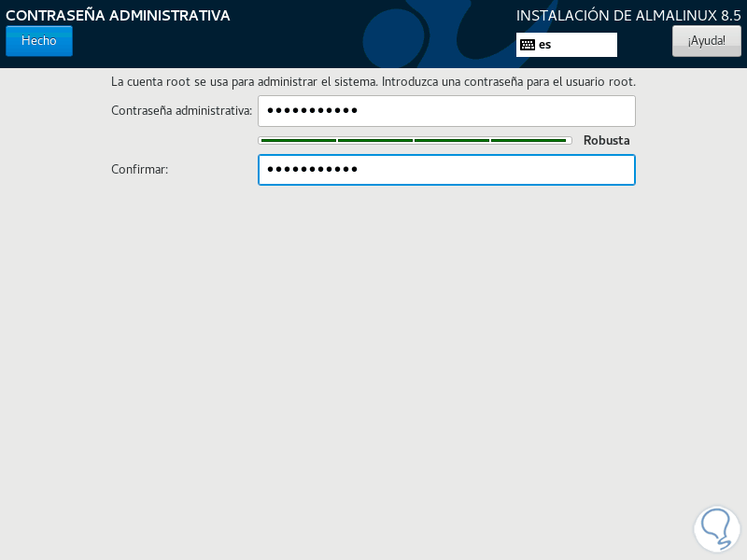
Task: Focus the Confirmar password field
Action: click(x=446, y=170)
